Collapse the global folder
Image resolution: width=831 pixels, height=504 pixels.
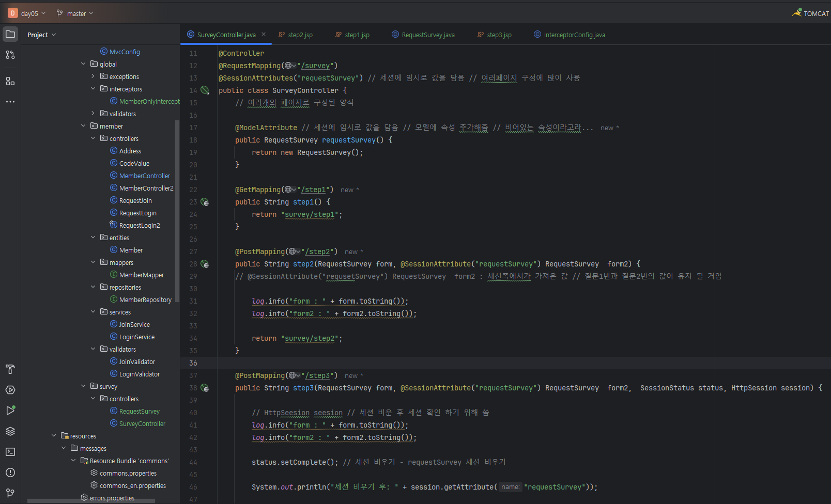pos(83,64)
